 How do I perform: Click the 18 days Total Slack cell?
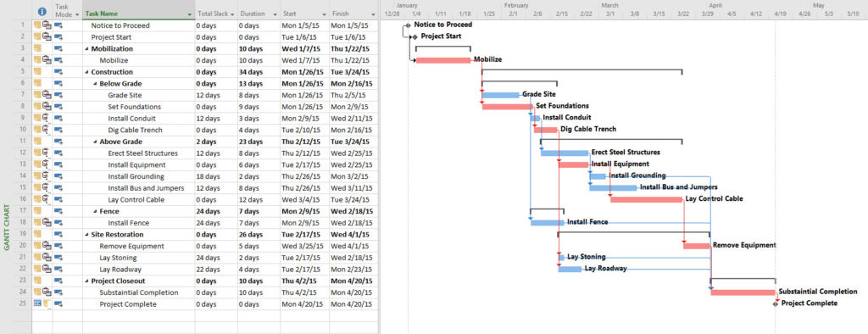tap(216, 176)
